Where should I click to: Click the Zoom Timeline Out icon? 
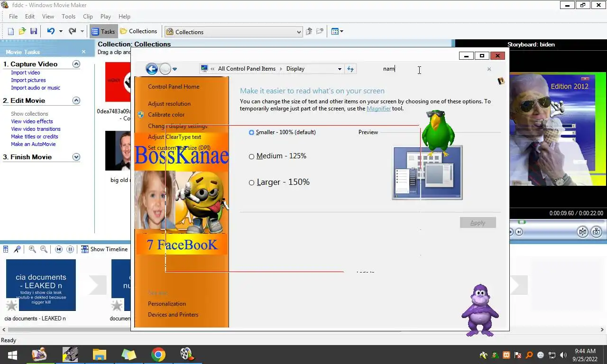coord(44,249)
